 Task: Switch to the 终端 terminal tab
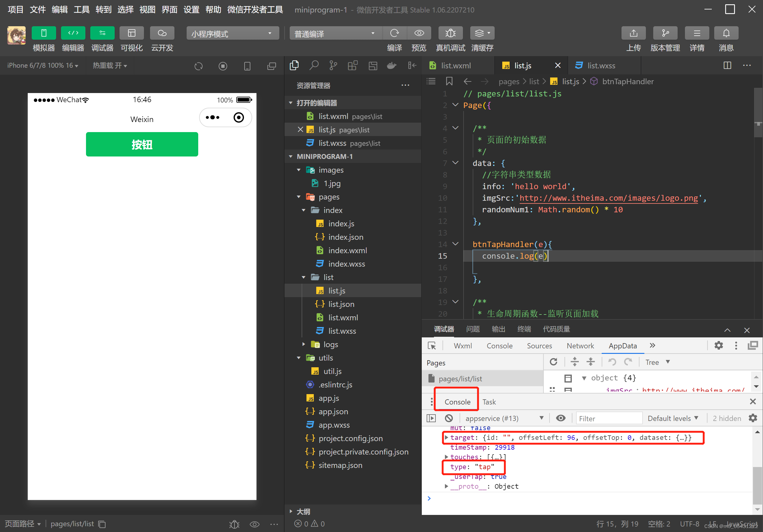point(524,329)
